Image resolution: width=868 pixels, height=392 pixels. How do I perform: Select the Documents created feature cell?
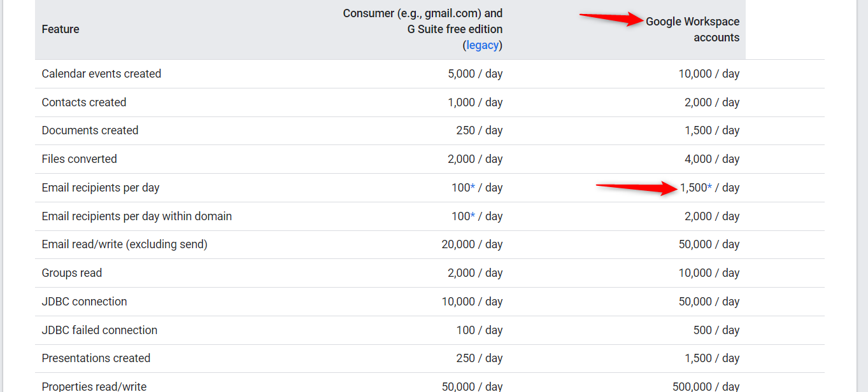90,130
